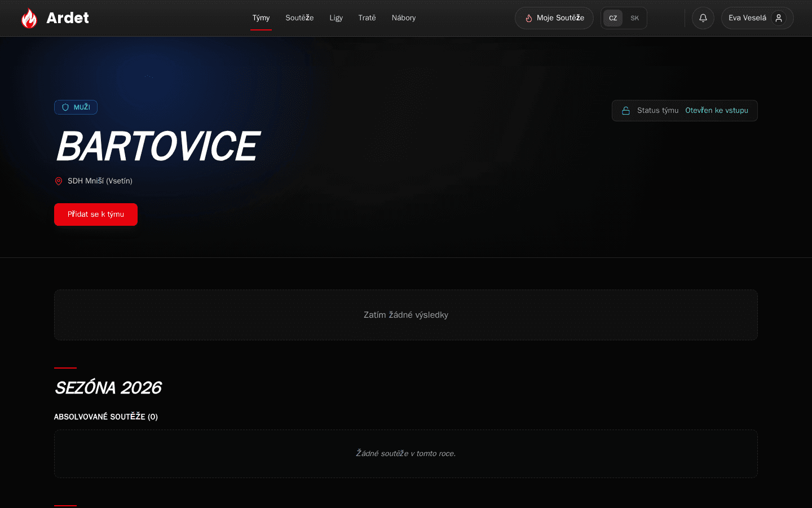Click the open padlock status icon
Viewport: 812px width, 508px height.
click(626, 111)
